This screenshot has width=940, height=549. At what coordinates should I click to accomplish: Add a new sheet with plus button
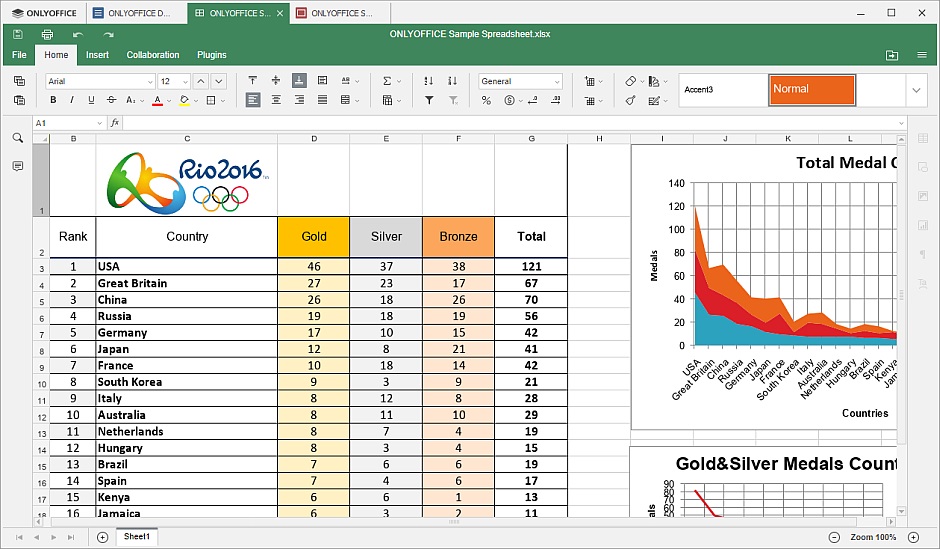[x=103, y=537]
